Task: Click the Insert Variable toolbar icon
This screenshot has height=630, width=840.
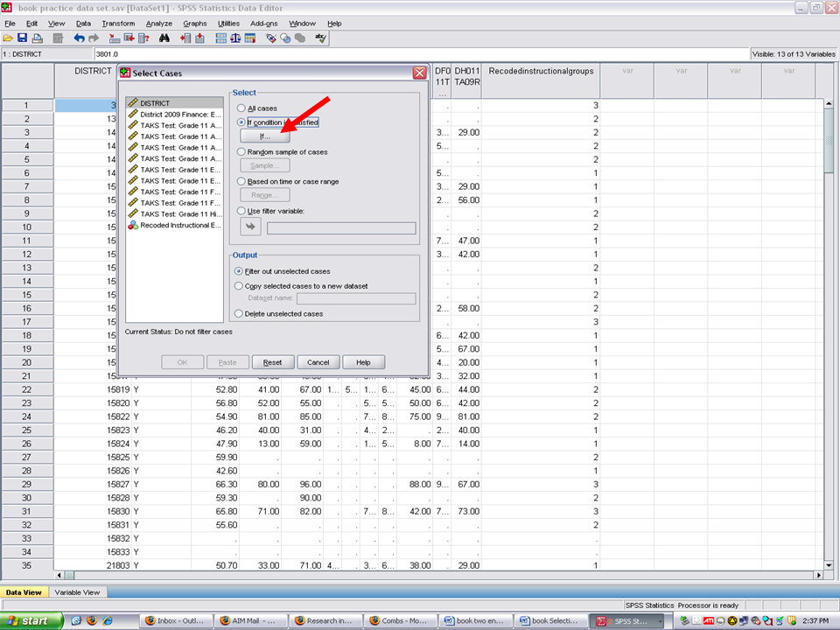Action: coord(200,38)
